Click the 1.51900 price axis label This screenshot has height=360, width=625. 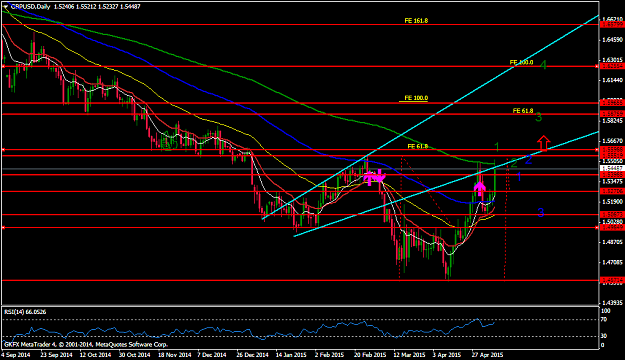[613, 202]
